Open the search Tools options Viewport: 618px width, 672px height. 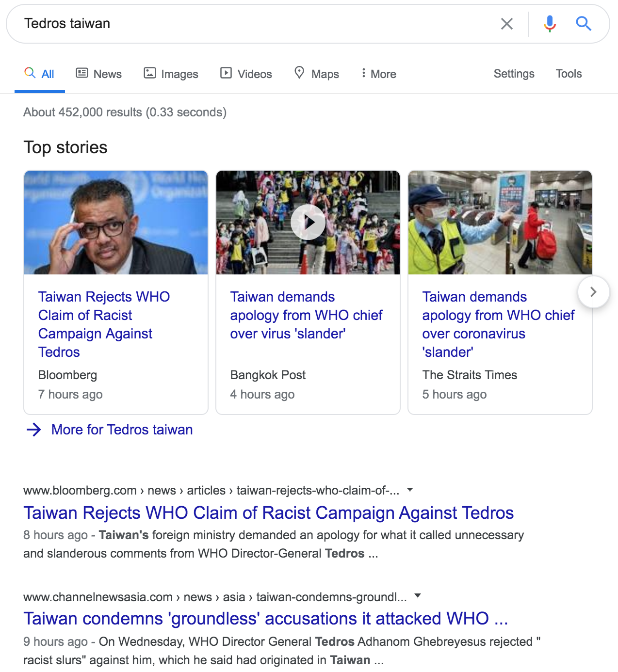[569, 74]
